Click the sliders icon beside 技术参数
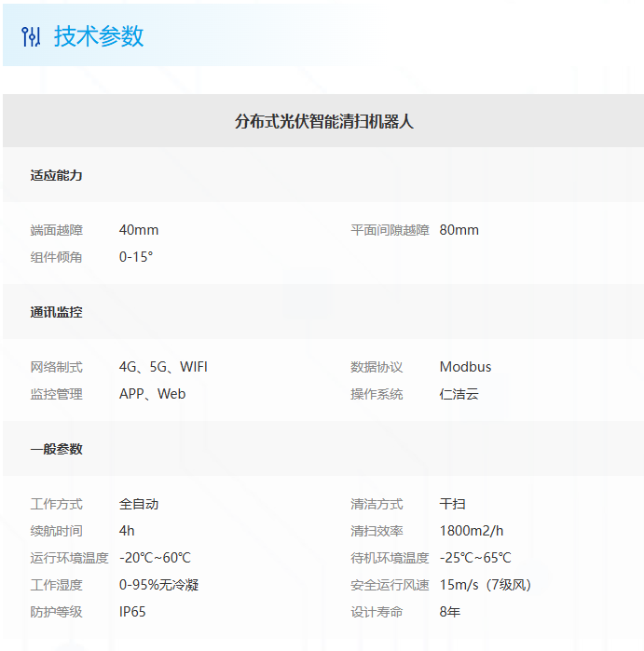Image resolution: width=644 pixels, height=651 pixels. 31,36
